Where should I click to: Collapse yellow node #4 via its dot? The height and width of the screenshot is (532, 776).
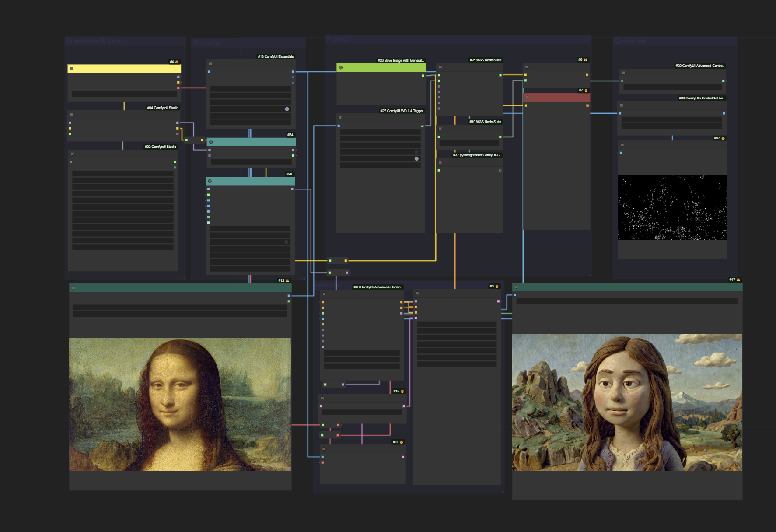[72, 69]
